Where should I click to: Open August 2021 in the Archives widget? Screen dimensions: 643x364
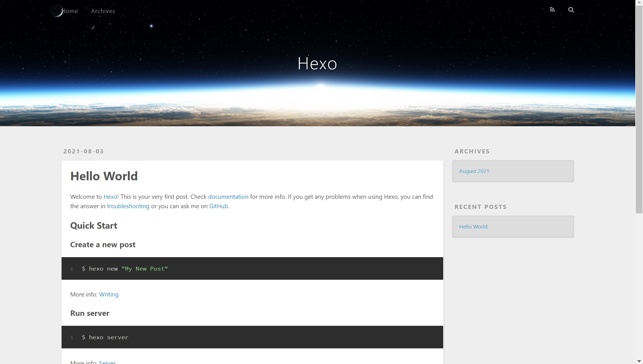click(474, 171)
